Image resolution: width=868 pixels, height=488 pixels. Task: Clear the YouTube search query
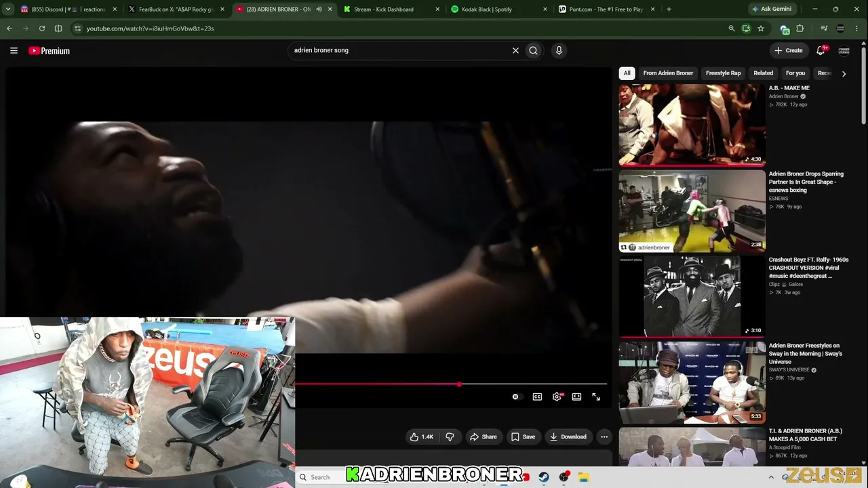point(515,50)
